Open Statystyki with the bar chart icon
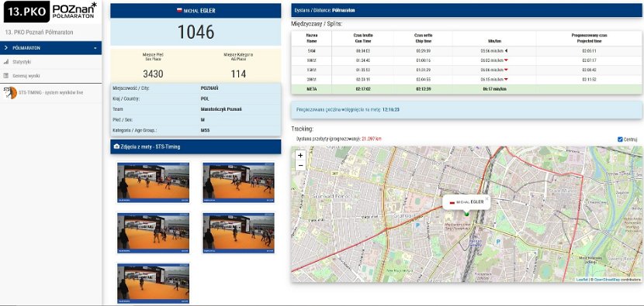The image size is (644, 306). click(6, 62)
